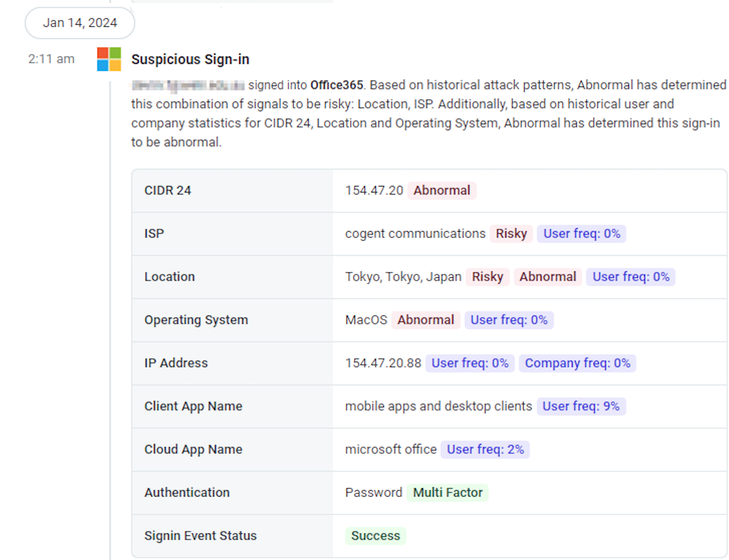The width and height of the screenshot is (729, 560).
Task: Click the Multi Factor badge
Action: tap(448, 492)
